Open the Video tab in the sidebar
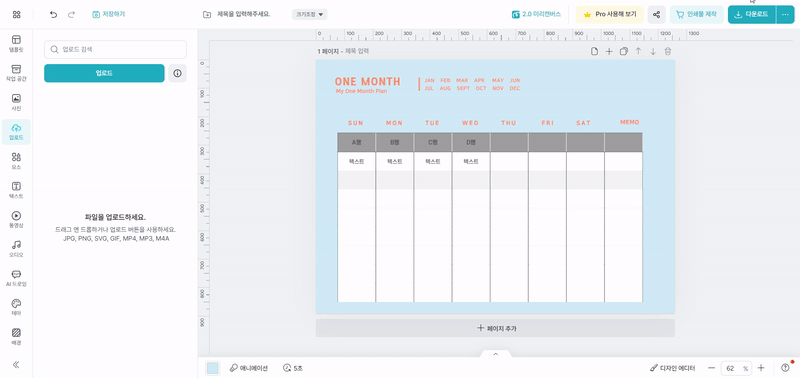Screen dimensions: 800x378 tap(16, 220)
